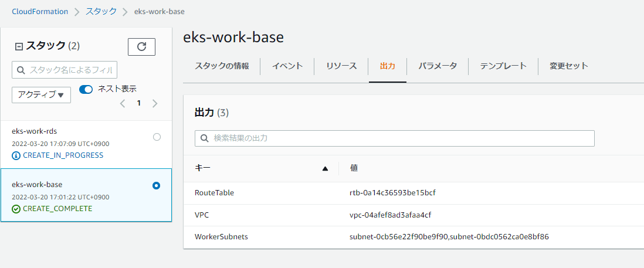
Task: Focus the stack name filter field
Action: click(x=65, y=70)
